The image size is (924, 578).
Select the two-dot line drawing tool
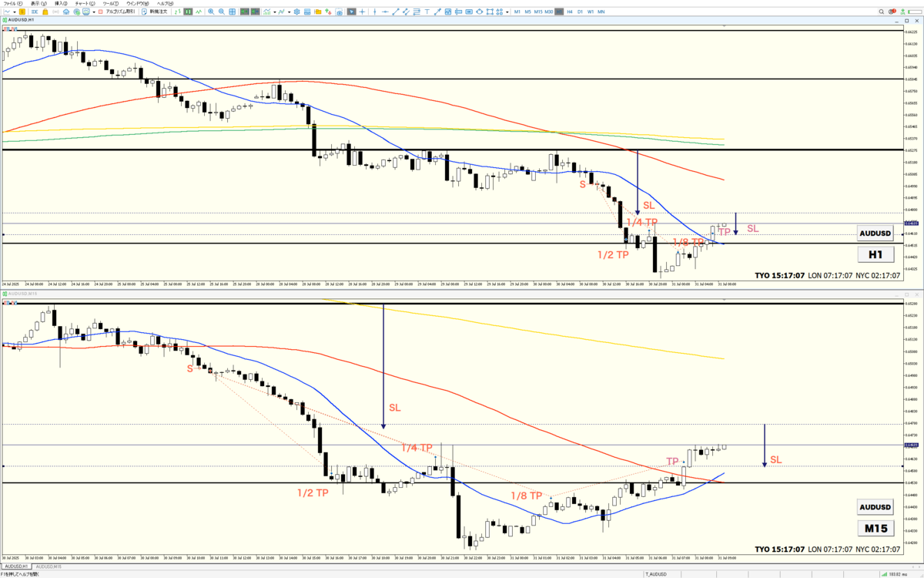point(406,12)
